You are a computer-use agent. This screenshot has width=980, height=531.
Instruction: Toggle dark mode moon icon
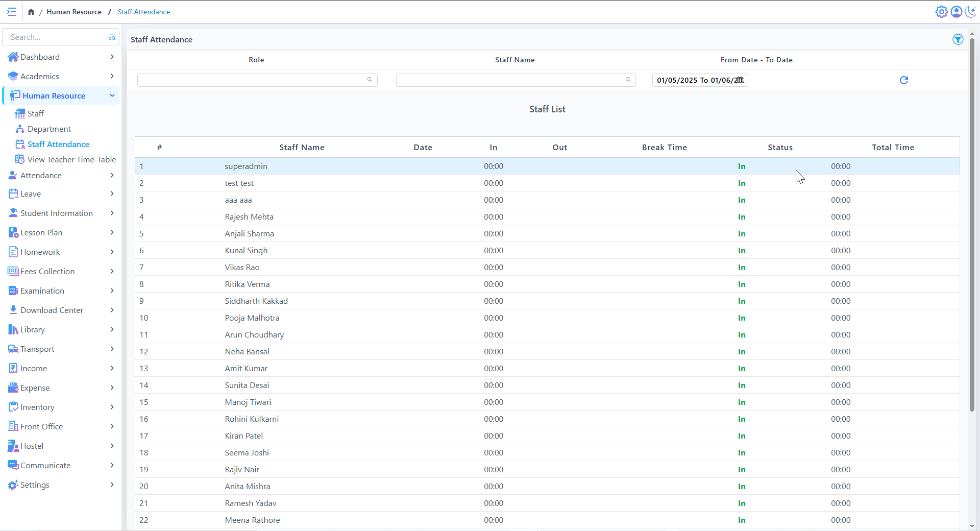(x=970, y=12)
